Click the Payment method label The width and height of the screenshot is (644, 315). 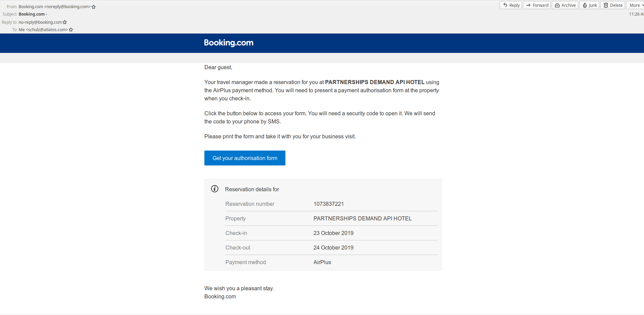pos(245,262)
